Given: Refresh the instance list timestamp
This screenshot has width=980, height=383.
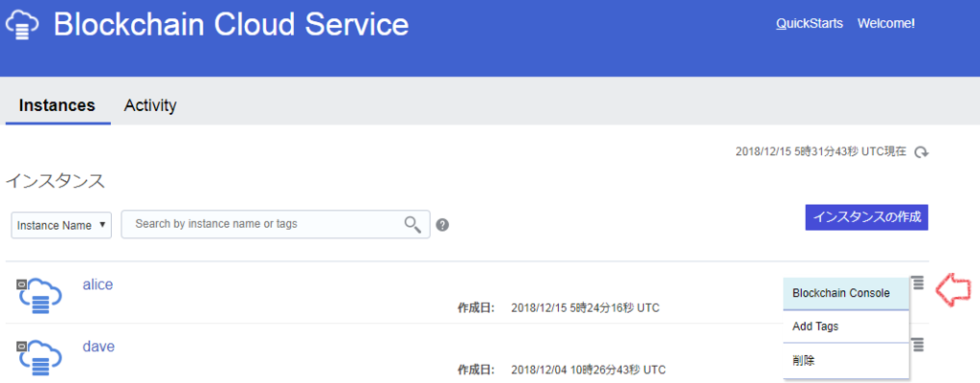Looking at the screenshot, I should tap(922, 152).
